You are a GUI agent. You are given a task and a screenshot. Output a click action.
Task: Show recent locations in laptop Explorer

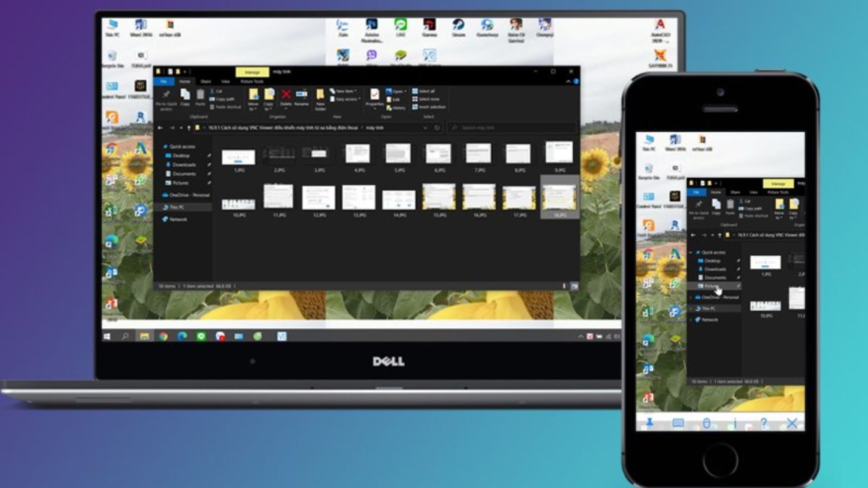coord(180,127)
